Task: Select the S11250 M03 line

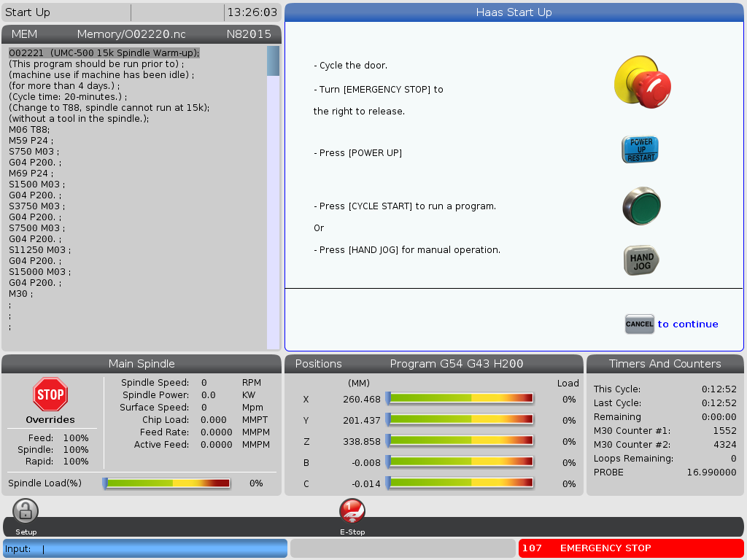Action: [x=39, y=250]
